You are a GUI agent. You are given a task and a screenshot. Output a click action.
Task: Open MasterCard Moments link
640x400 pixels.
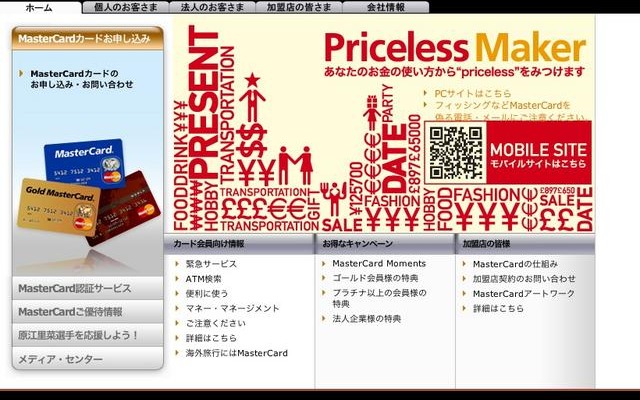pos(379,264)
